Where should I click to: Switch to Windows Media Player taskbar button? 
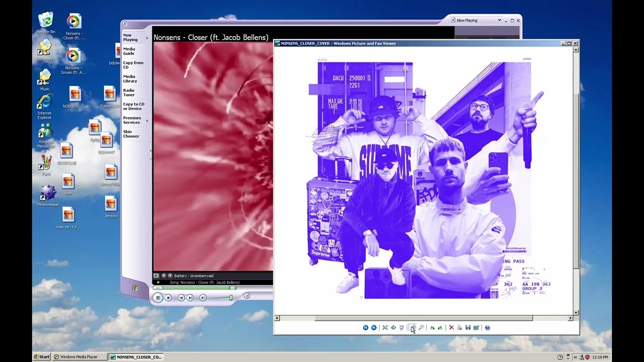coord(80,357)
